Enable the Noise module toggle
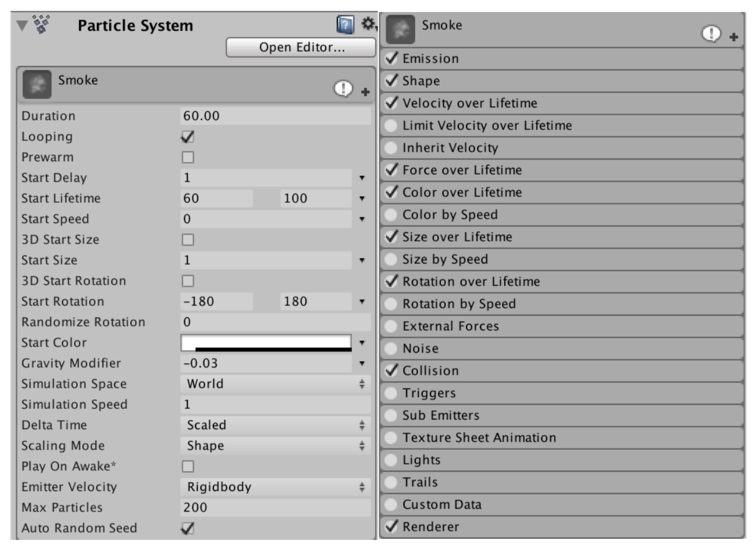 tap(391, 348)
